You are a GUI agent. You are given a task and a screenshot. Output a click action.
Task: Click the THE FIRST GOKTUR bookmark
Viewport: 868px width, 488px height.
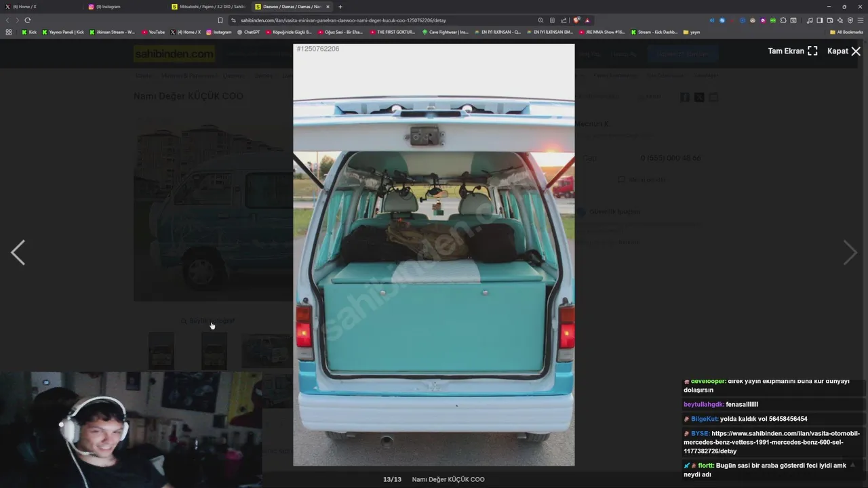(393, 32)
